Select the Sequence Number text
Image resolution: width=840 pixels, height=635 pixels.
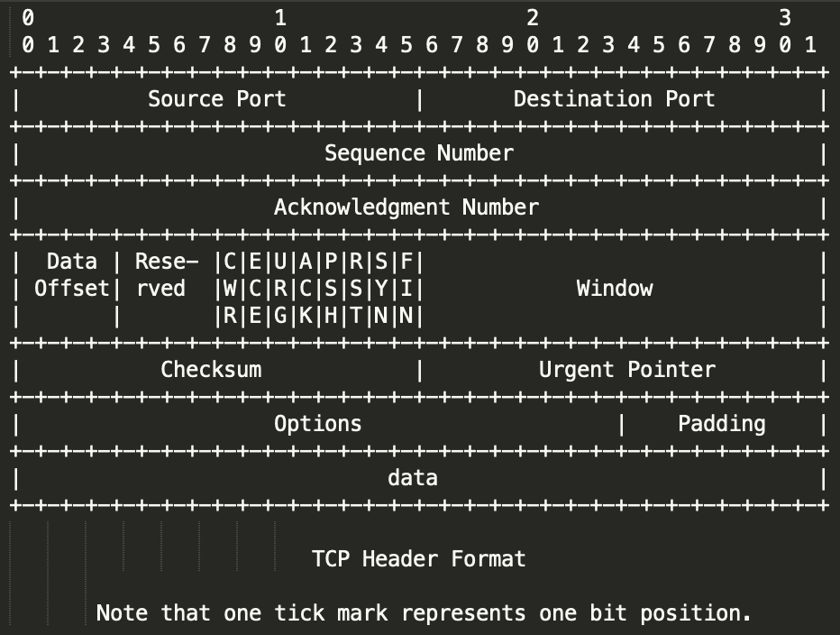click(x=419, y=153)
